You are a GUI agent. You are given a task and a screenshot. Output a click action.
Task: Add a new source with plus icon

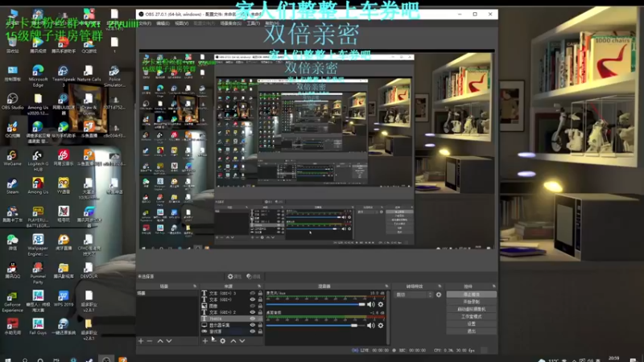(205, 341)
